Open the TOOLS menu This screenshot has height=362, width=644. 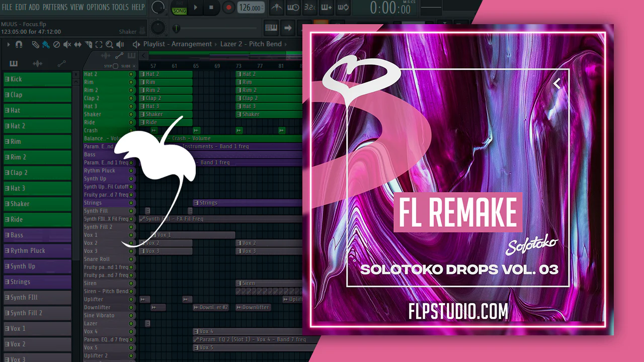pos(120,7)
